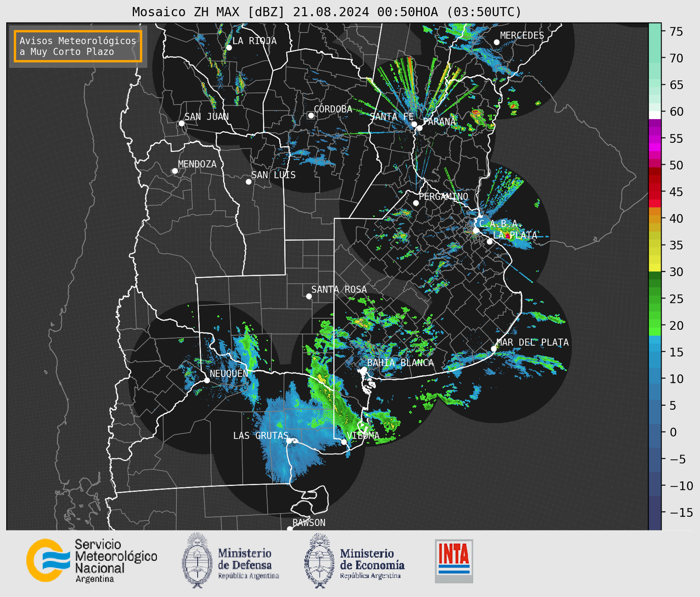Click the CORDOBA city marker dot

point(311,115)
